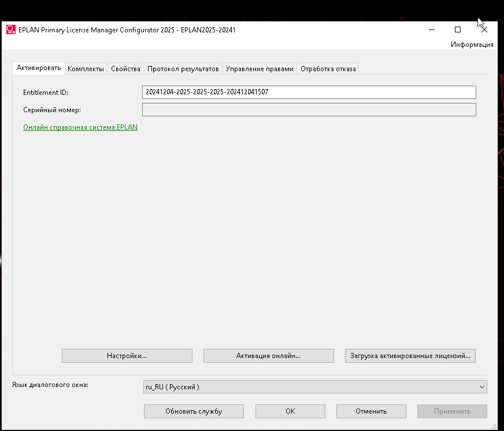Click the Entitlement ID: label
Viewport: 504px width, 431px height.
(x=46, y=93)
